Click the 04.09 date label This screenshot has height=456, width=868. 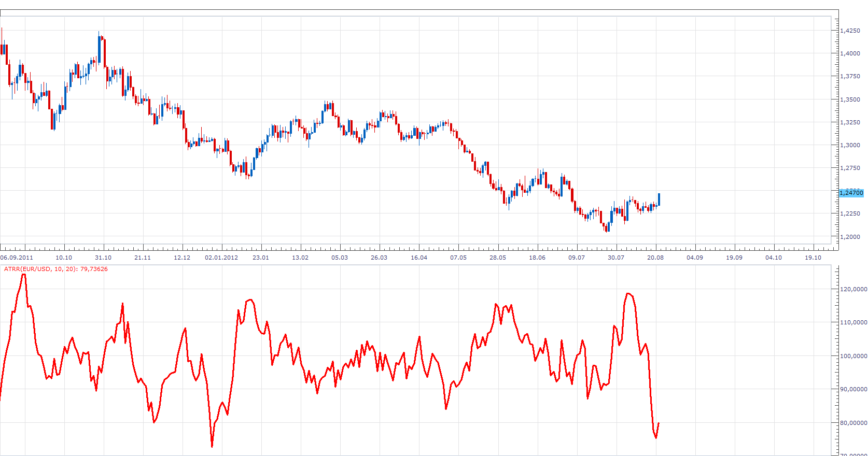tap(695, 258)
